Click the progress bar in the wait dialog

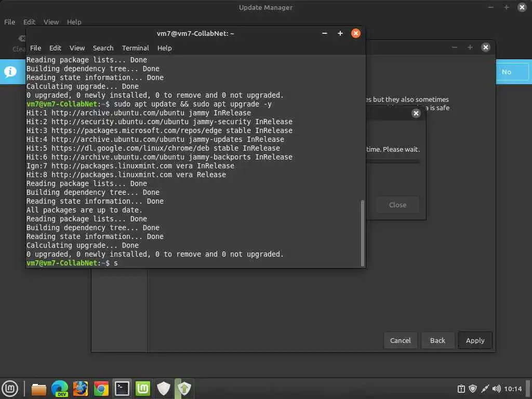393,162
